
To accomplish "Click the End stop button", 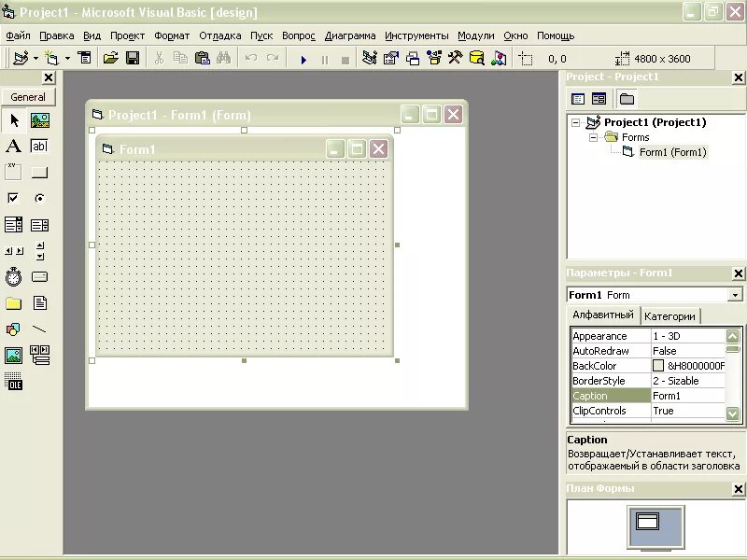I will point(345,60).
